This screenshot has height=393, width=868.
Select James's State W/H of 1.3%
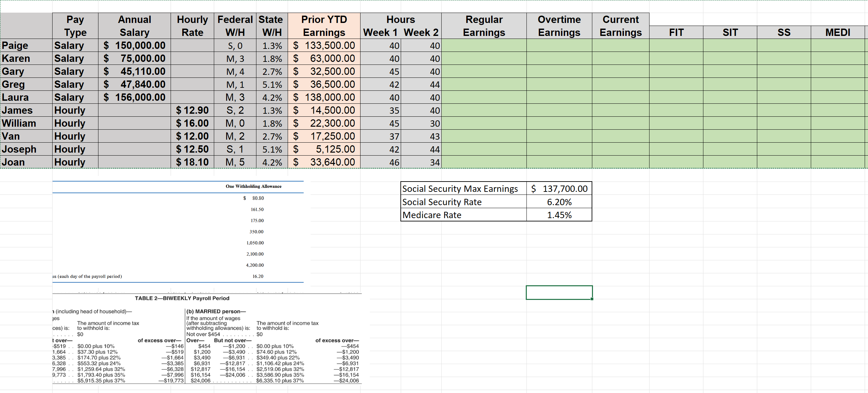click(271, 110)
